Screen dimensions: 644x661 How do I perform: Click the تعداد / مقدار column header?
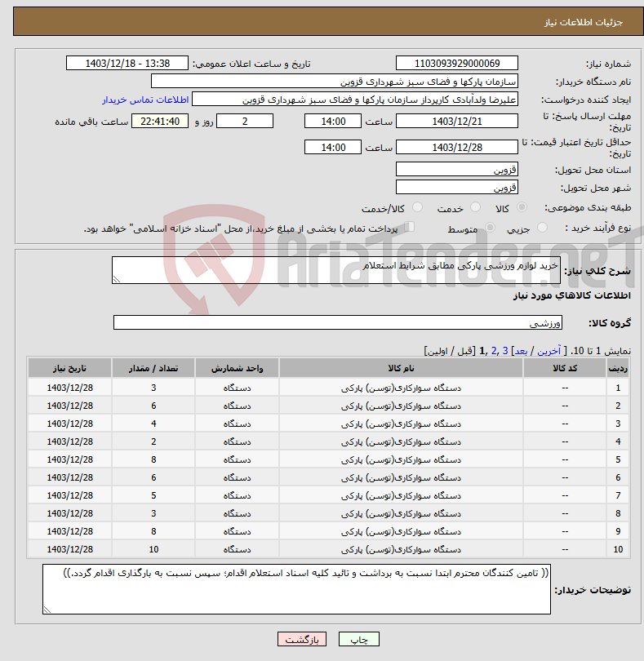[153, 368]
